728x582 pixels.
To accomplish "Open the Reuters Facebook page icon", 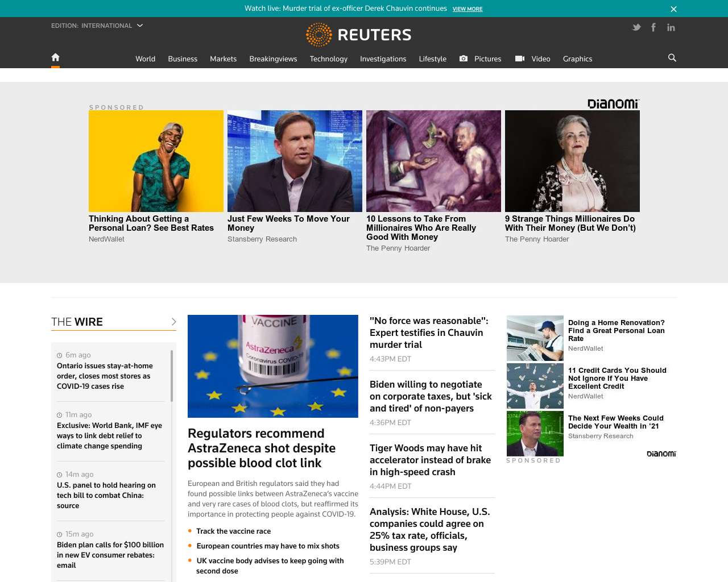I will point(653,27).
